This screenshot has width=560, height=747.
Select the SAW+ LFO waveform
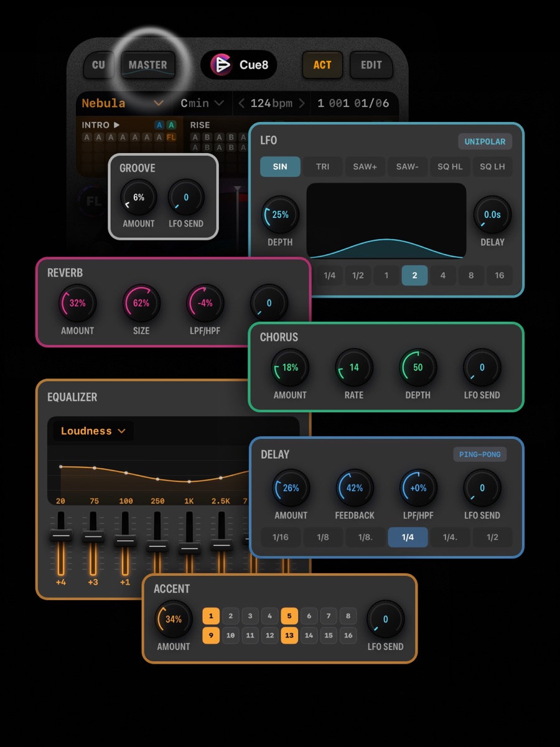click(365, 167)
